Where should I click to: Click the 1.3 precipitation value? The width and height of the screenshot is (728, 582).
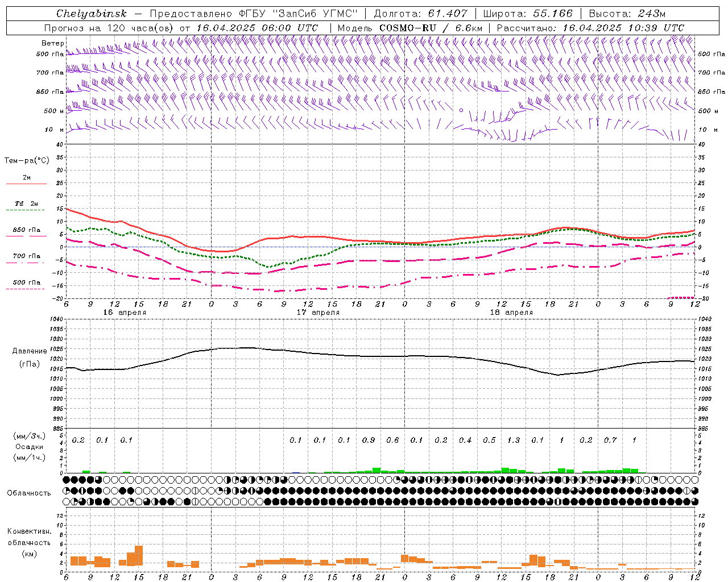(x=514, y=440)
